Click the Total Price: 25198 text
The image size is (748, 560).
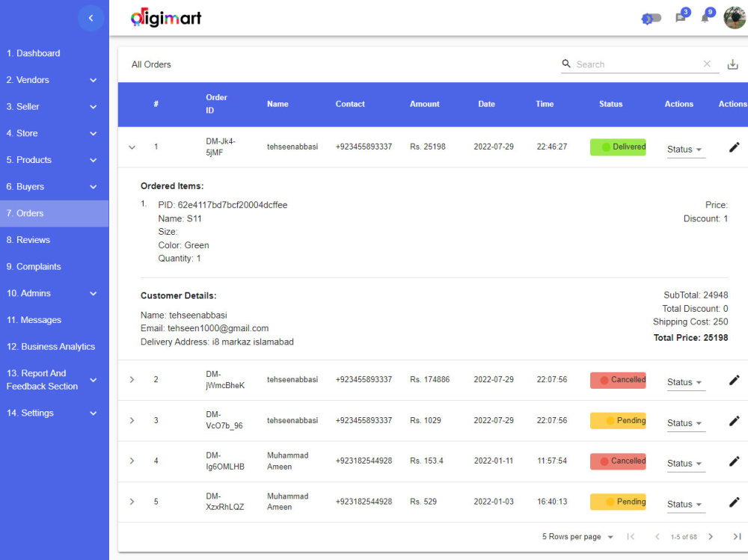(690, 338)
